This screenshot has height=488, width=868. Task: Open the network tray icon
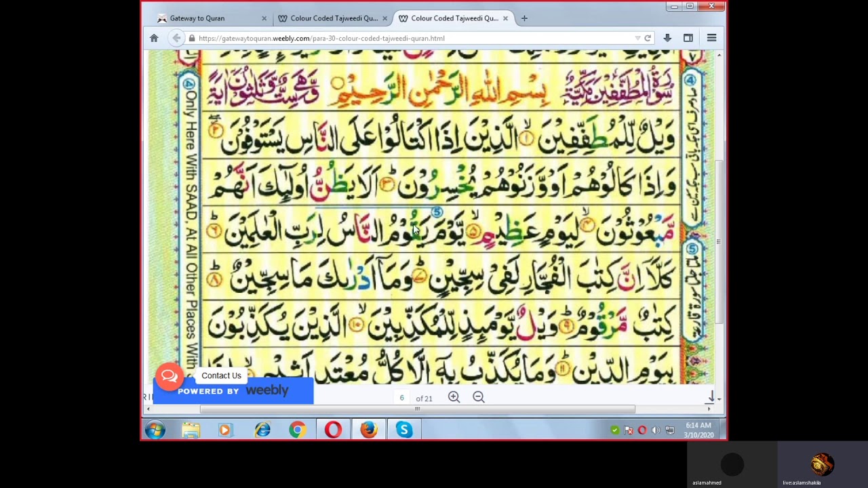pyautogui.click(x=670, y=430)
